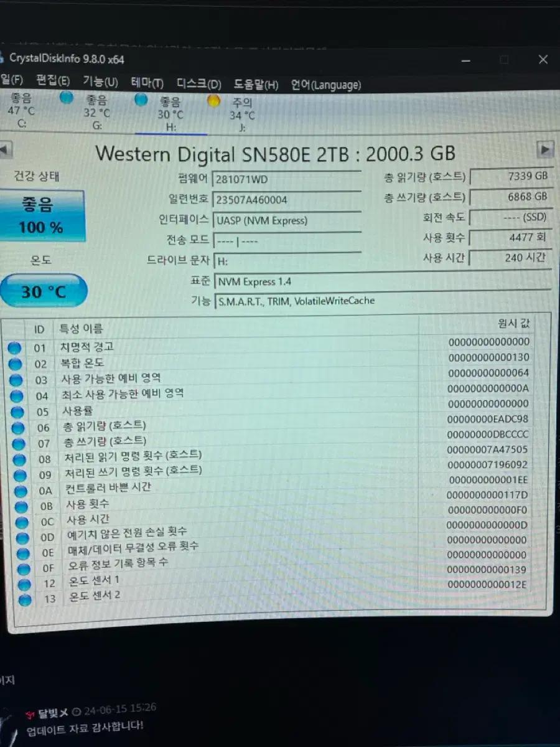Screen dimensions: 560x747
Task: Click status icon of 처리된 쓰기 명령 횟수 row
Action: (x=20, y=476)
